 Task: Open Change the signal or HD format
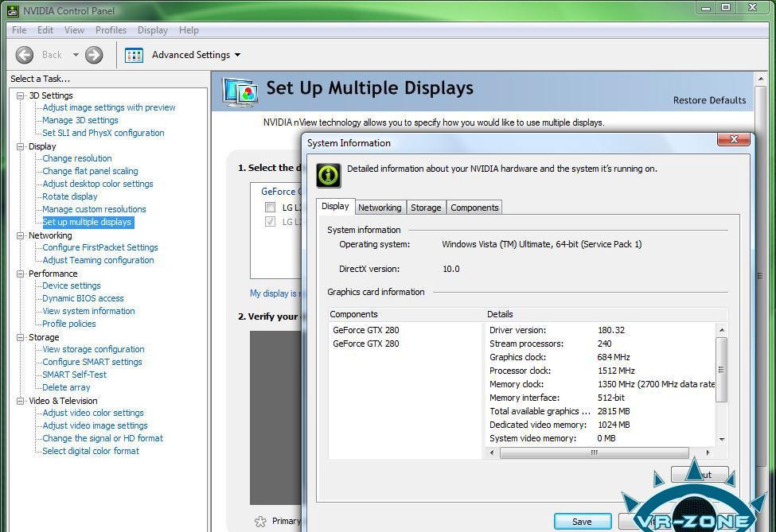click(x=103, y=438)
